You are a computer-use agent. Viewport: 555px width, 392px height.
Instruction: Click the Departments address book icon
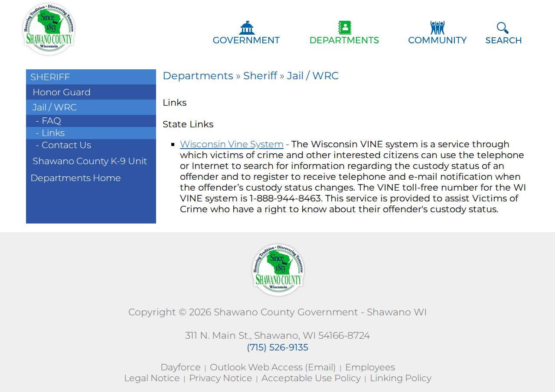pos(345,28)
